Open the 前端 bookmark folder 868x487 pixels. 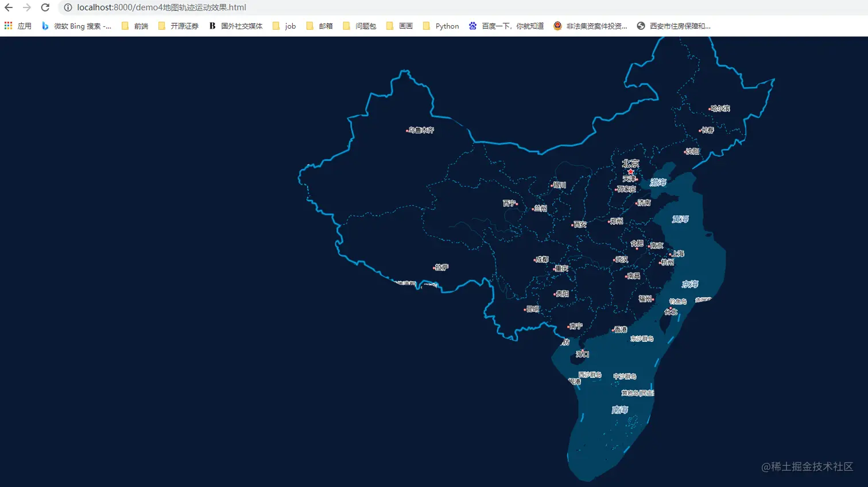point(135,26)
